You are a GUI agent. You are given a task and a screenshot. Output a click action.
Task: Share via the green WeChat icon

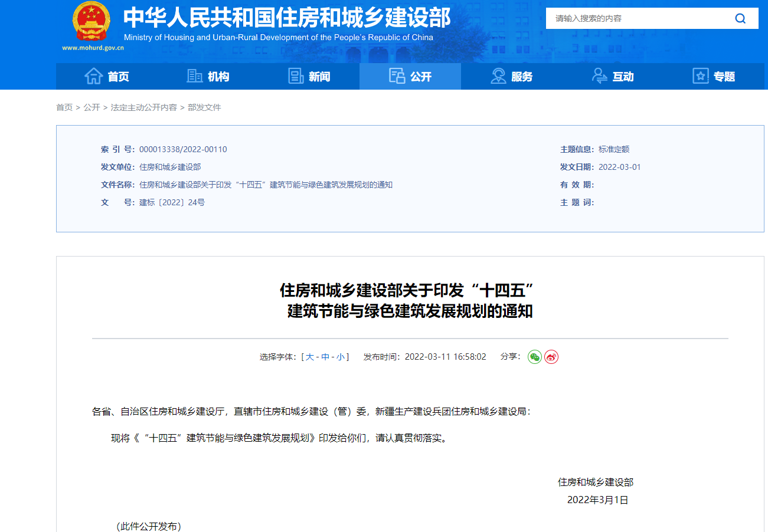(534, 357)
